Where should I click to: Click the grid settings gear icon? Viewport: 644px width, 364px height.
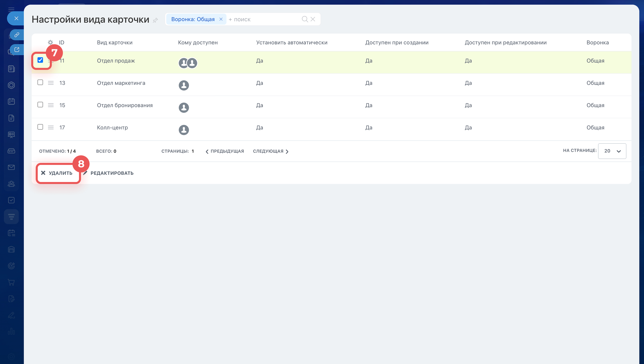click(50, 42)
